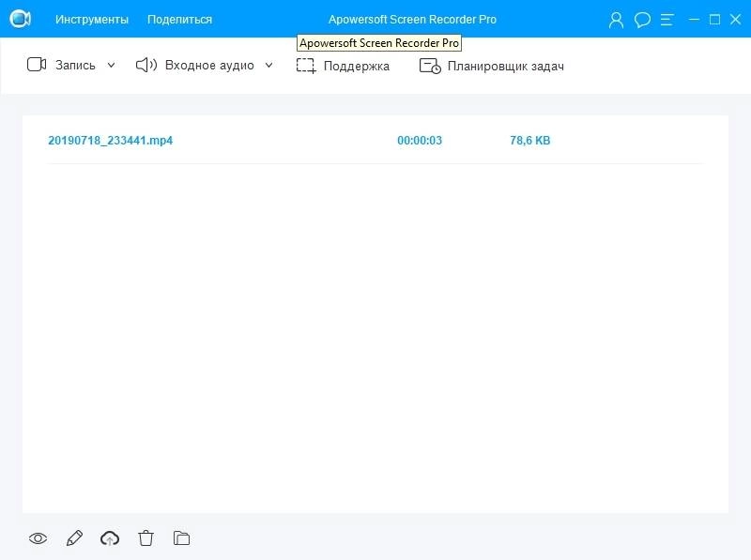
Task: Select the Входное аудио label
Action: pos(209,65)
